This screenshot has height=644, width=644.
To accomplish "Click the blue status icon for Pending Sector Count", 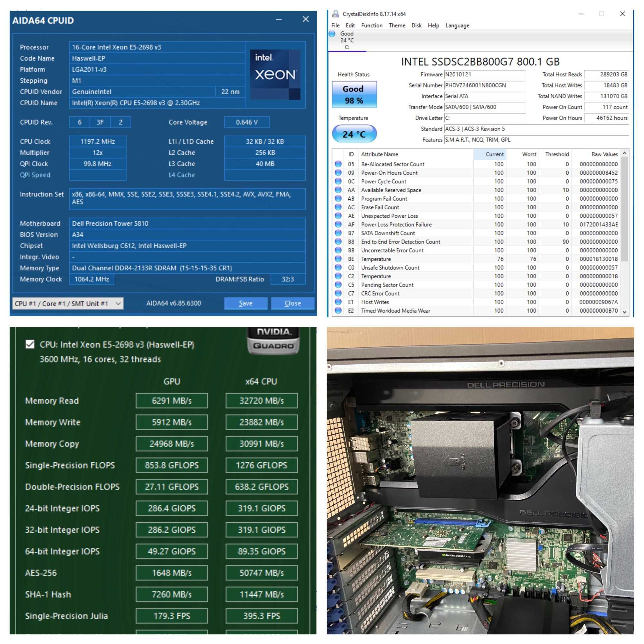I will pyautogui.click(x=338, y=285).
